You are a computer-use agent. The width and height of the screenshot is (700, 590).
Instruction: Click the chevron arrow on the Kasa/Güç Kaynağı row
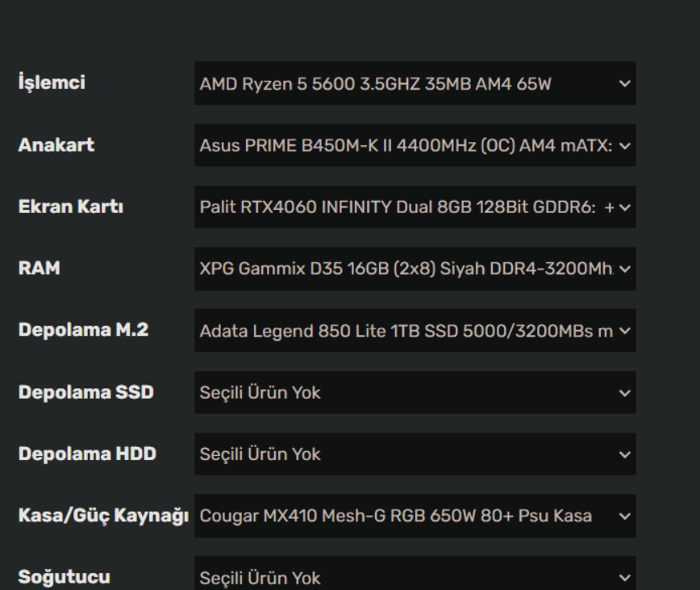[623, 517]
